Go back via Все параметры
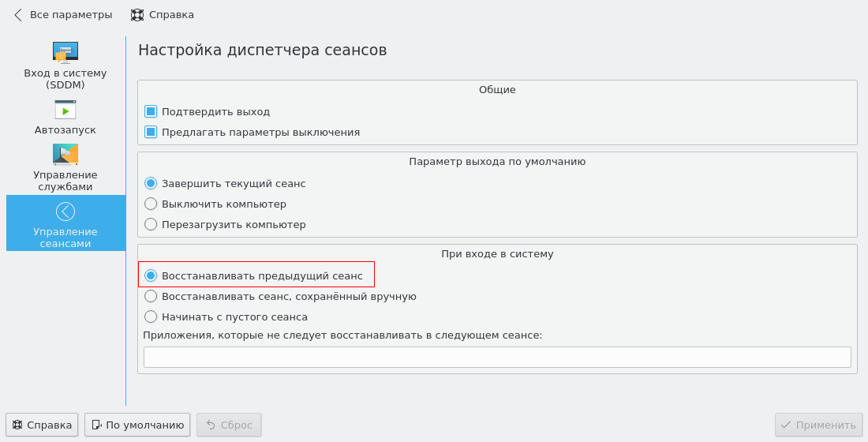 62,15
